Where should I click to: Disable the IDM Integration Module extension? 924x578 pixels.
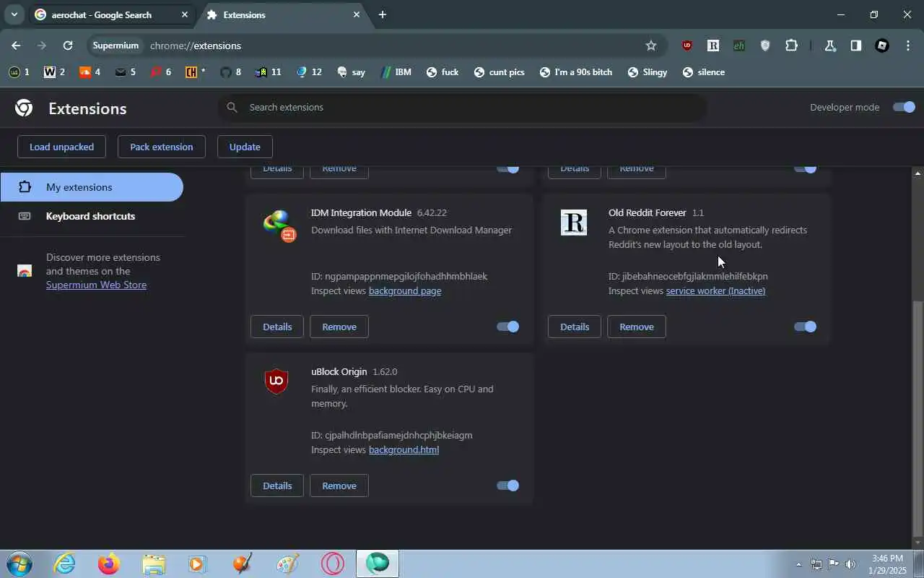507,327
